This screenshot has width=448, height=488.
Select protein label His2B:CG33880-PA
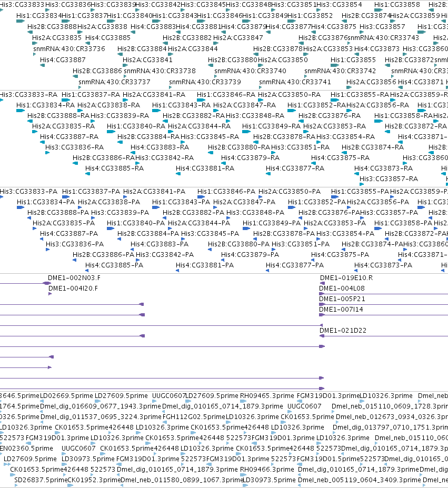pos(239,244)
